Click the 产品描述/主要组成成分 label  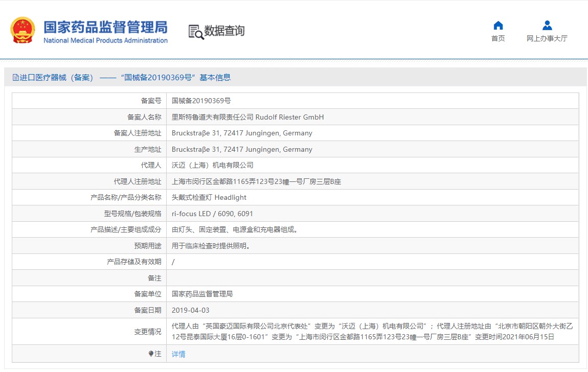(x=126, y=229)
